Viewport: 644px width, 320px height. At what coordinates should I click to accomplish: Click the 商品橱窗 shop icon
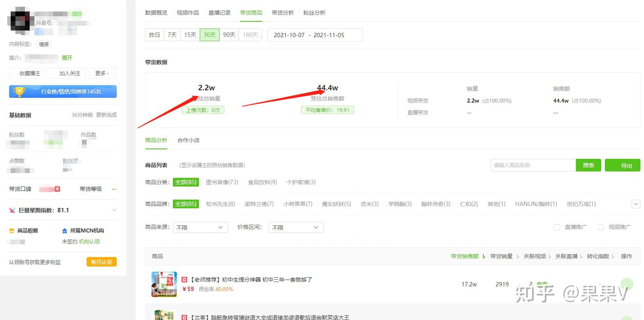point(12,230)
